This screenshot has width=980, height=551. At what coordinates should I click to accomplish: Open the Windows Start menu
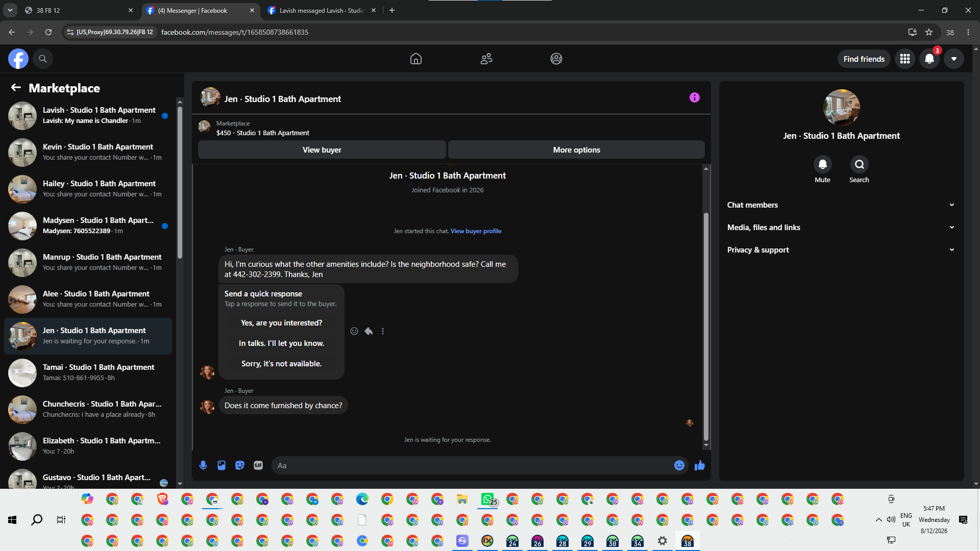[x=12, y=520]
